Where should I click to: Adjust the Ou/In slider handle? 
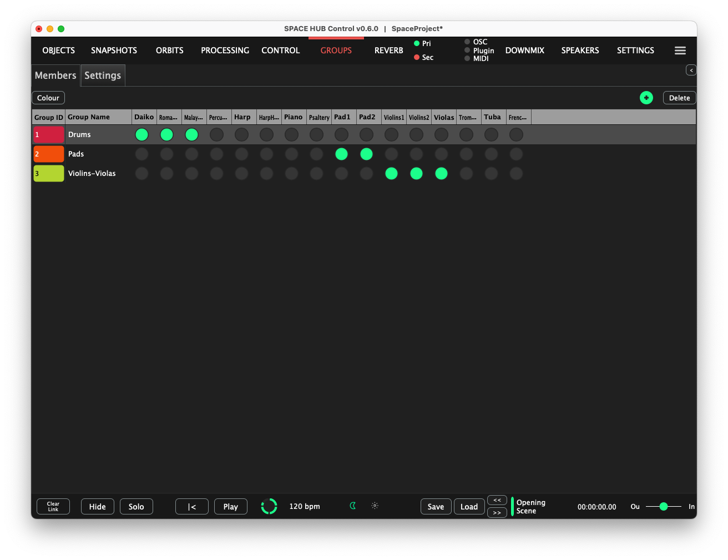(x=663, y=506)
